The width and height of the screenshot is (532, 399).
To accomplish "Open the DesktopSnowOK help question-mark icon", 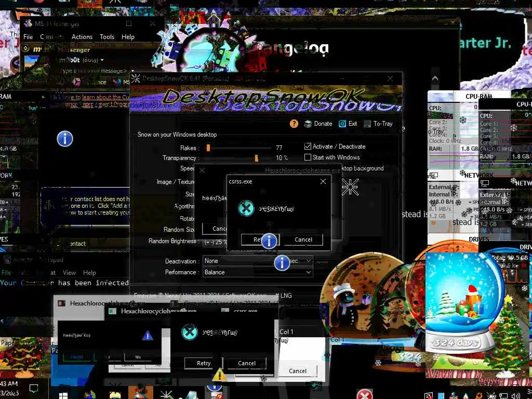I will pos(294,124).
